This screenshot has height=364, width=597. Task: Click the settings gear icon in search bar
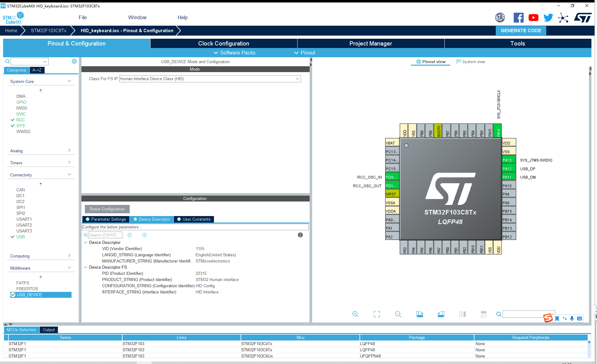tap(74, 61)
